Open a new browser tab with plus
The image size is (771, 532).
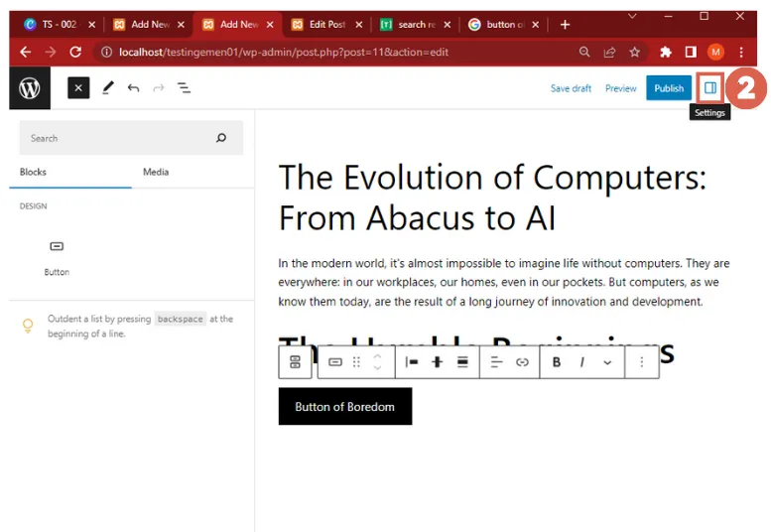(x=565, y=25)
